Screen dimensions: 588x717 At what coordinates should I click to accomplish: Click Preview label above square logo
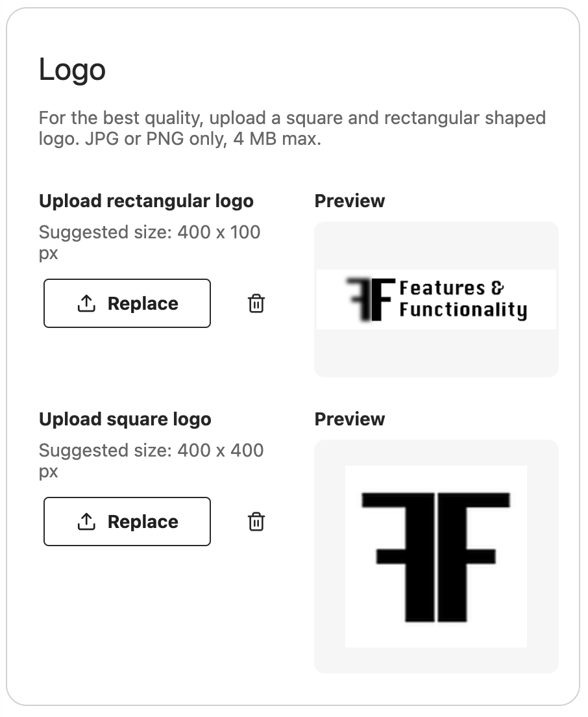[x=350, y=420]
